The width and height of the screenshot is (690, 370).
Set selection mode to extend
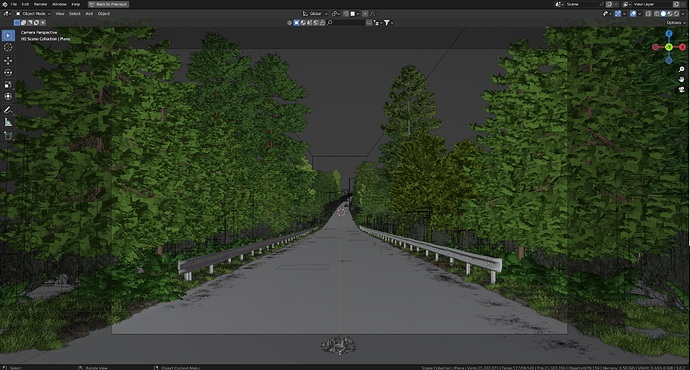[23, 22]
